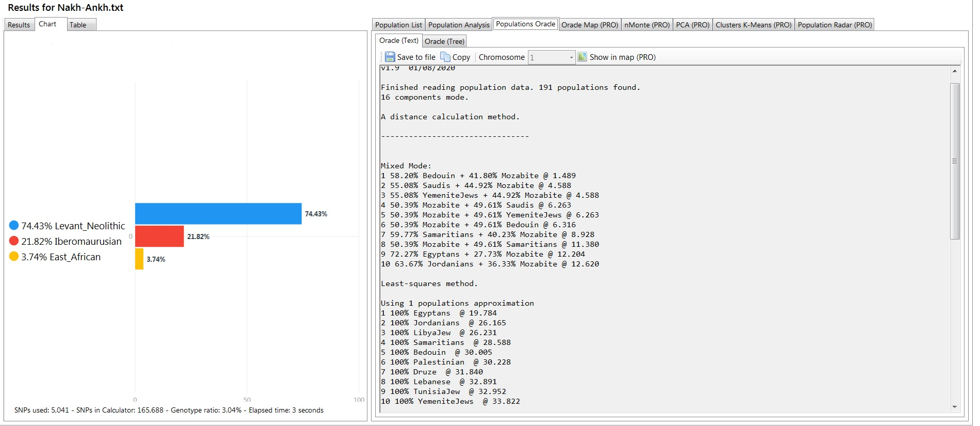
Task: Switch to Oracle (Tree) sub-tab
Action: (444, 41)
